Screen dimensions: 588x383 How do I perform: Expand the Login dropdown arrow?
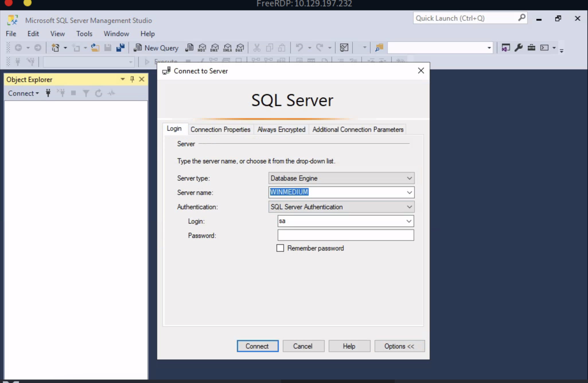(x=409, y=221)
